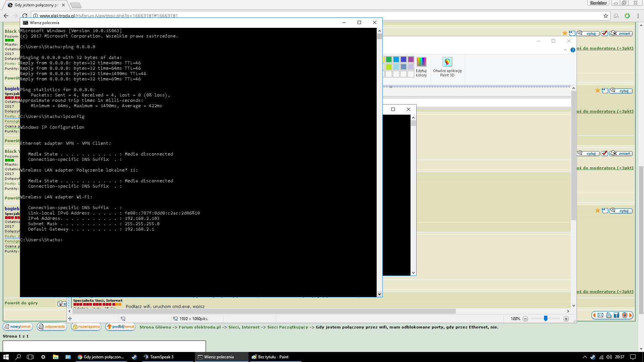Open a new browser tab
The image size is (644, 362).
76,5
